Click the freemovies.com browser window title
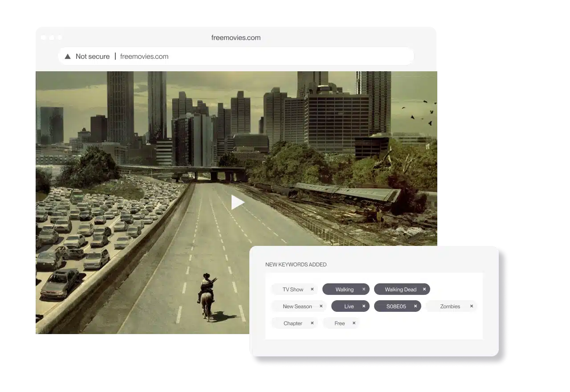The width and height of the screenshot is (570, 392). click(236, 38)
